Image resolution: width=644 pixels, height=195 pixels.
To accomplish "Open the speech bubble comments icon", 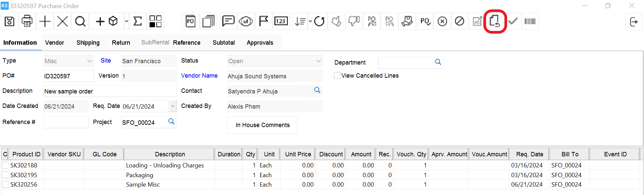I will tap(228, 22).
